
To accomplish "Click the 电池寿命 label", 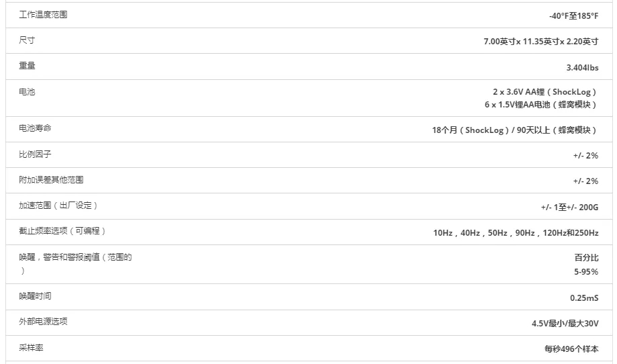I will click(x=35, y=128).
